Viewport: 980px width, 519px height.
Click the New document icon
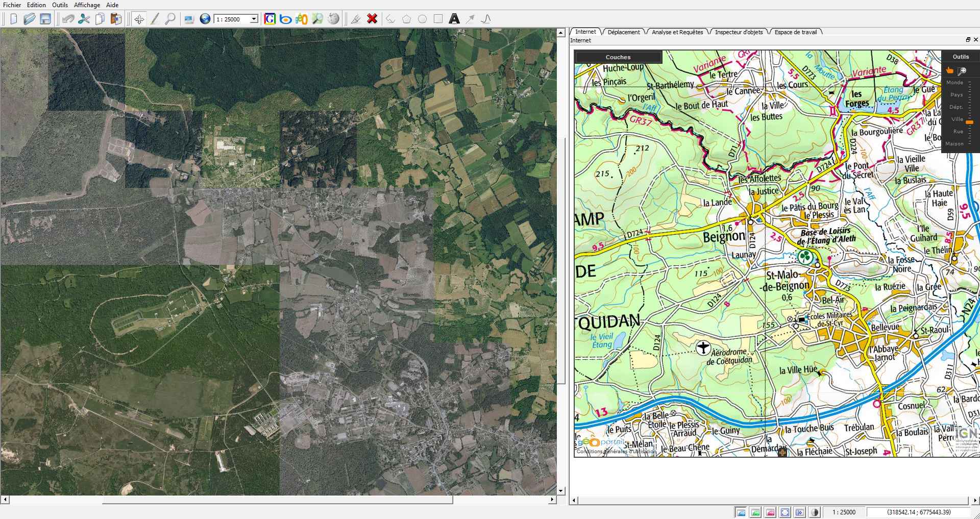pyautogui.click(x=14, y=19)
